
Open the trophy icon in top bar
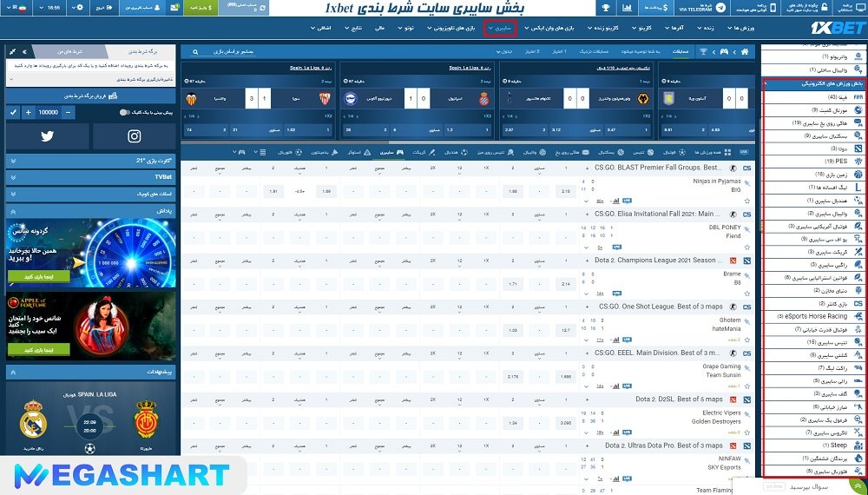606,8
